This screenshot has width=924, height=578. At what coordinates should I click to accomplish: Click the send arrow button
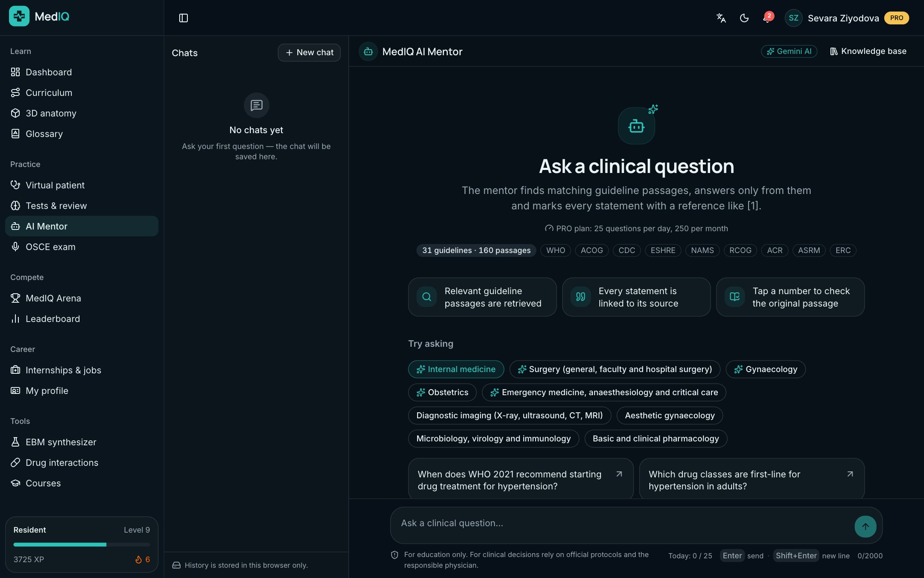[x=865, y=526]
